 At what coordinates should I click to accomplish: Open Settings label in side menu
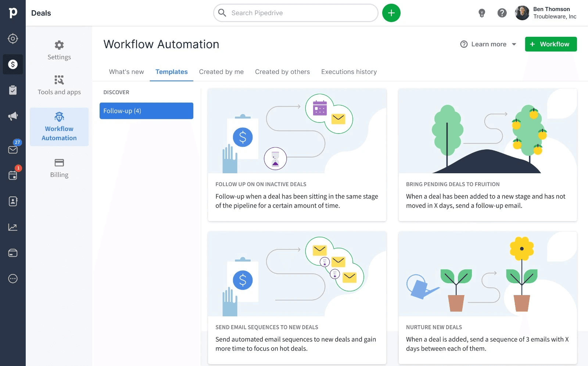click(59, 57)
